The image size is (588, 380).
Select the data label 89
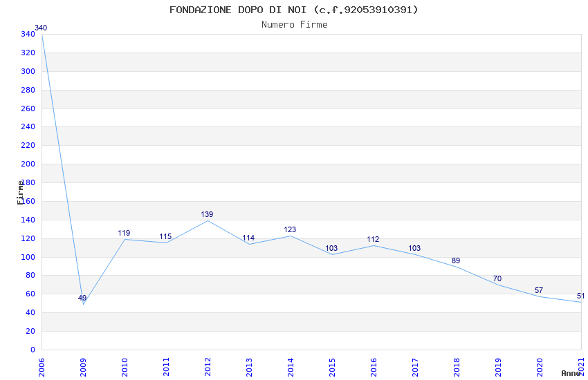[456, 260]
